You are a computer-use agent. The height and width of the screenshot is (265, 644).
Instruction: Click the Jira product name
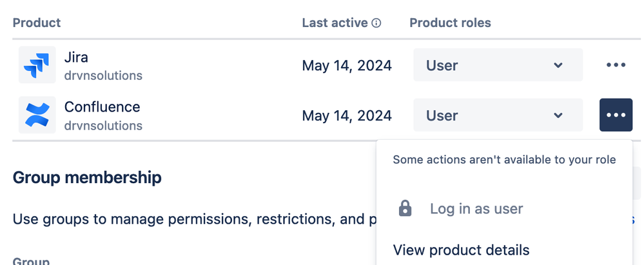tap(76, 57)
